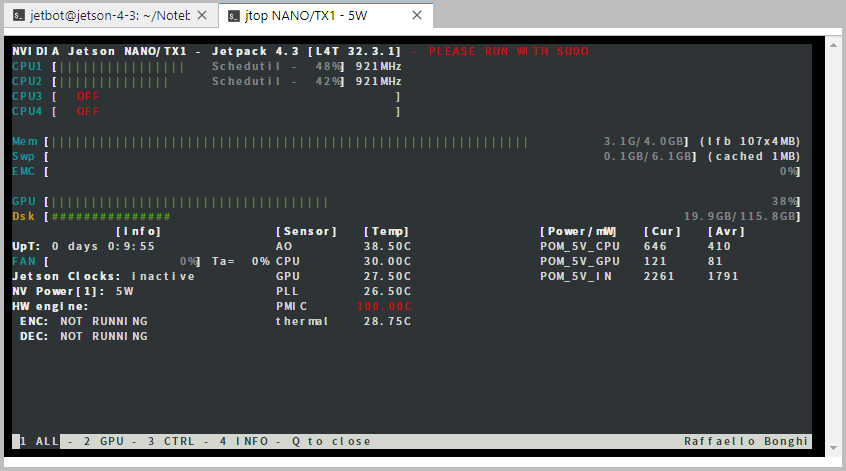Click the POM_5V_IN average value '1791'
The image size is (846, 471).
coord(723,276)
